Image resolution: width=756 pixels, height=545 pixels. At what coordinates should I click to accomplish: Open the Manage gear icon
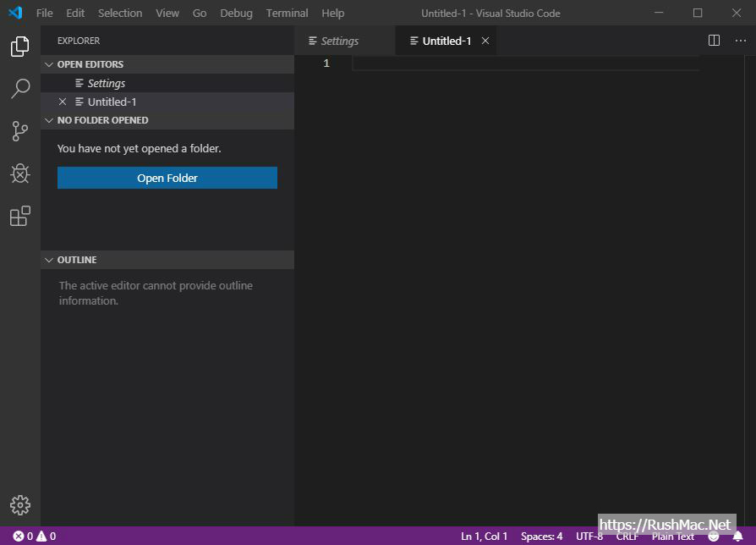click(19, 505)
